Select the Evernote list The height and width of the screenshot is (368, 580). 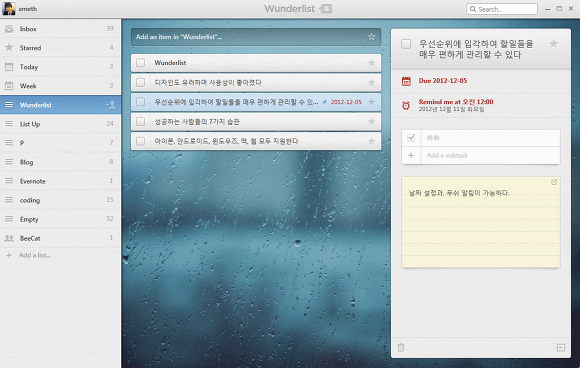tap(60, 181)
